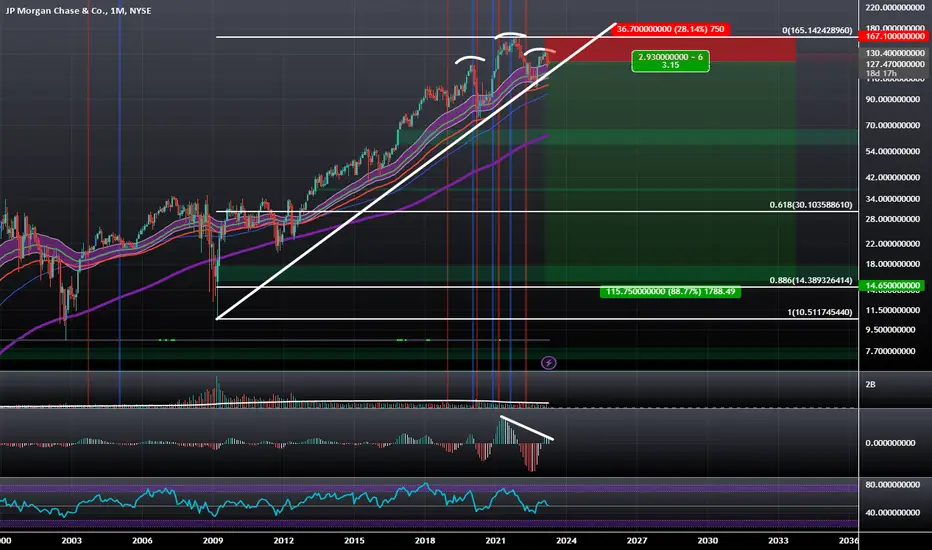Click the 80.000000000 RSI scale label
Image resolution: width=932 pixels, height=550 pixels.
tap(893, 485)
